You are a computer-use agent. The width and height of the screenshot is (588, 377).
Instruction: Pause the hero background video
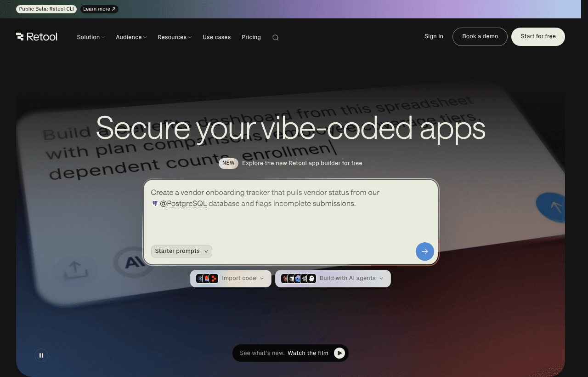point(41,355)
